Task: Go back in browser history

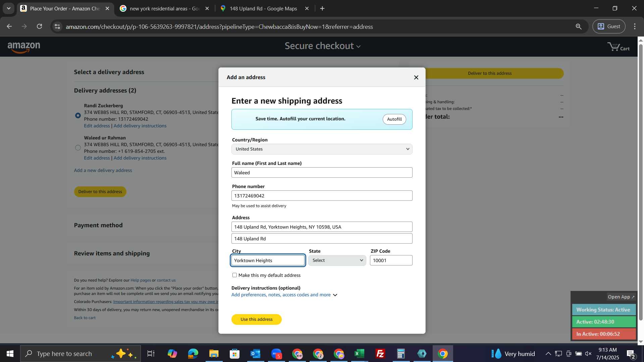Action: pos(9,26)
